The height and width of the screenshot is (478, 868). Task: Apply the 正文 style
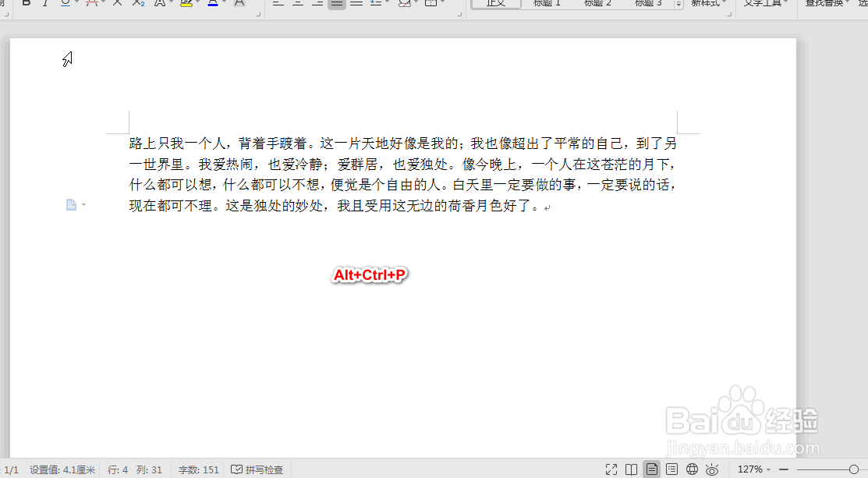496,3
